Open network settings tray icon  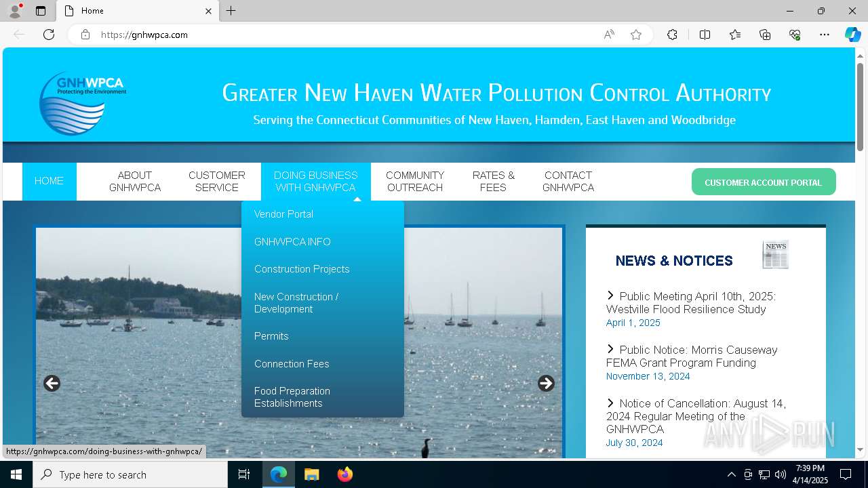click(764, 474)
